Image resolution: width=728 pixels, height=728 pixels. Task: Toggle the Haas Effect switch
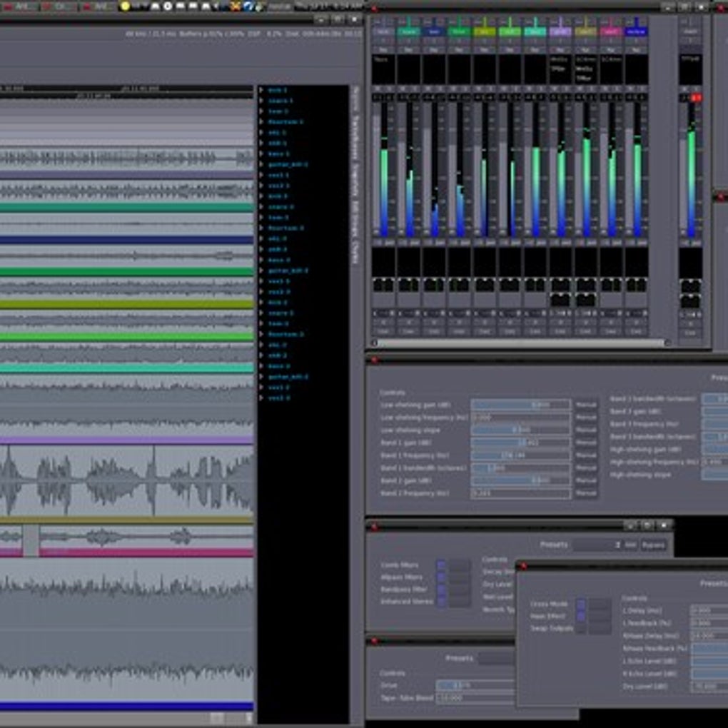(x=581, y=616)
